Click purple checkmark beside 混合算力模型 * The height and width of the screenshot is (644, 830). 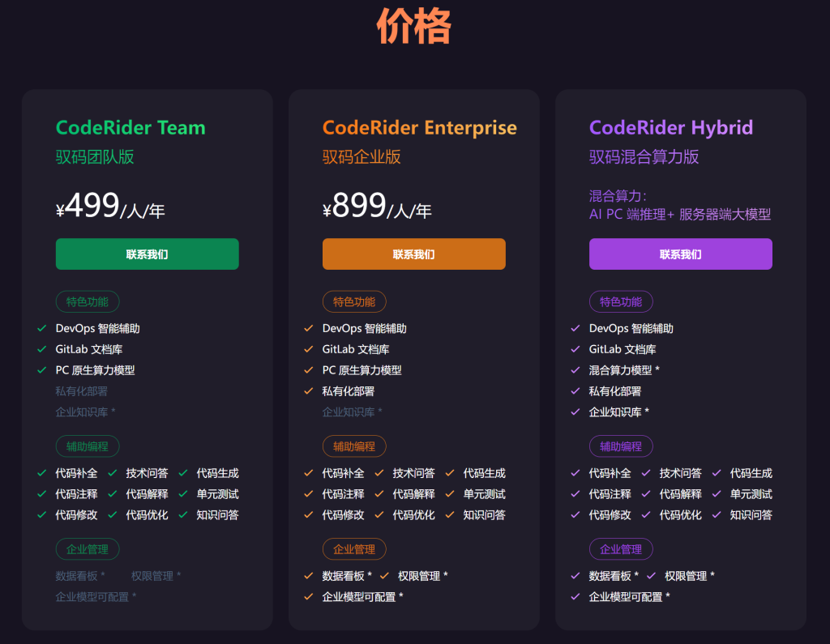click(x=575, y=370)
